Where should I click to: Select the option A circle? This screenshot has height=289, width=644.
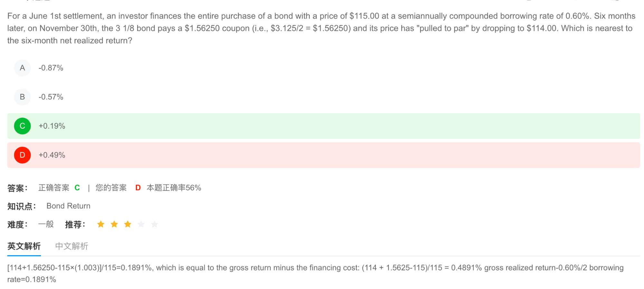point(22,68)
